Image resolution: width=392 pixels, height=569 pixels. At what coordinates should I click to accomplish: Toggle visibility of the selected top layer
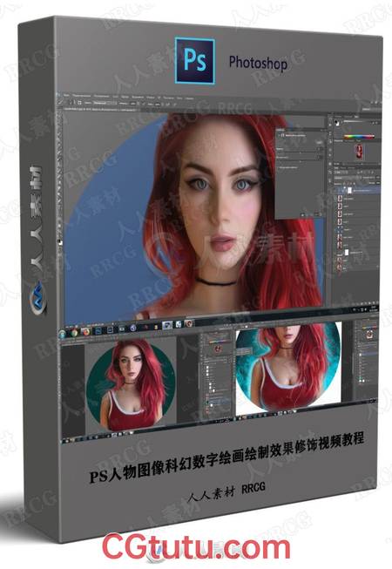click(336, 191)
